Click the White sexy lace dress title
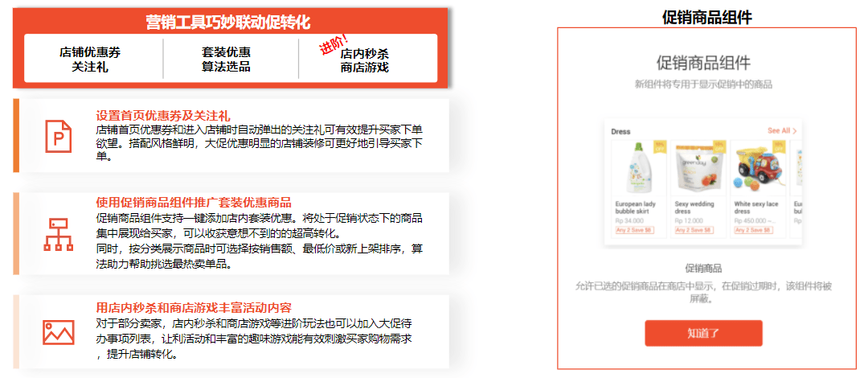This screenshot has height=378, width=868. (x=756, y=207)
